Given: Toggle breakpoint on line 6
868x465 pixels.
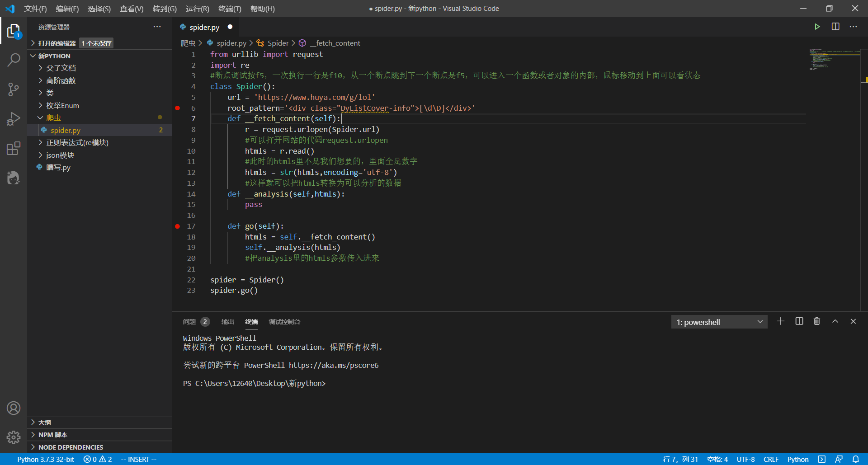Looking at the screenshot, I should pos(178,108).
